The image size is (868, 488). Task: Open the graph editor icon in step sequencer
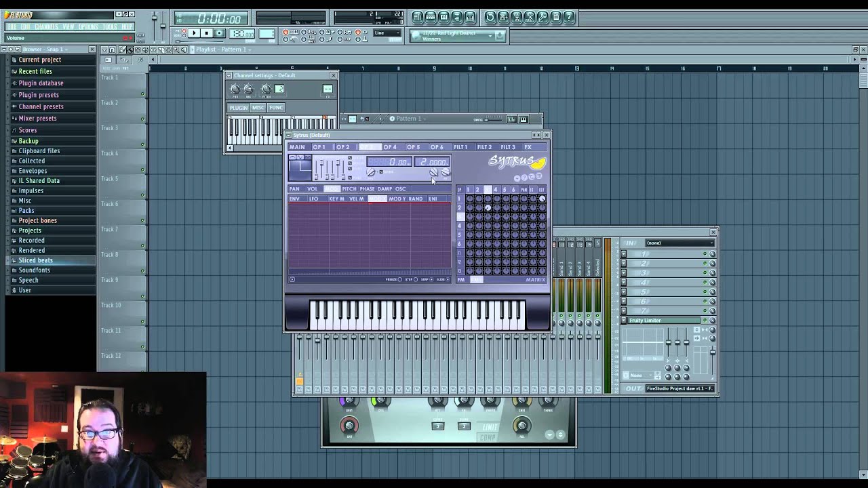point(512,119)
